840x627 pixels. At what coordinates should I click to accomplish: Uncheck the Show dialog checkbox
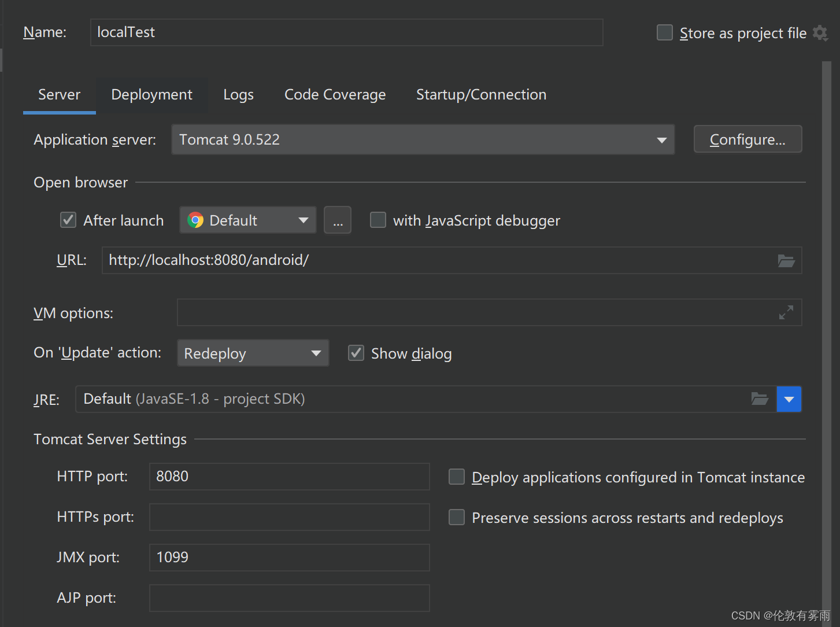point(356,353)
